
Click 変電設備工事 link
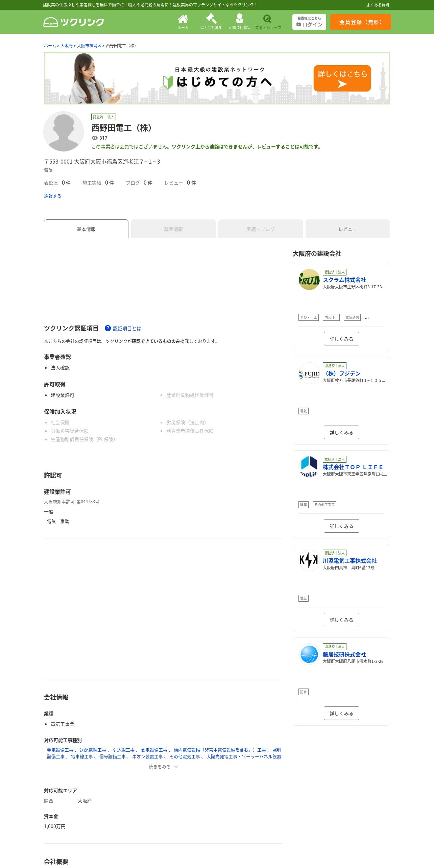click(x=154, y=750)
